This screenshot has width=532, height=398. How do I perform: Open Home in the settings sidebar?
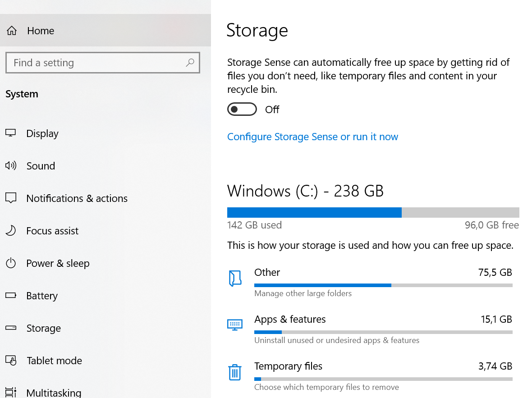(x=105, y=31)
